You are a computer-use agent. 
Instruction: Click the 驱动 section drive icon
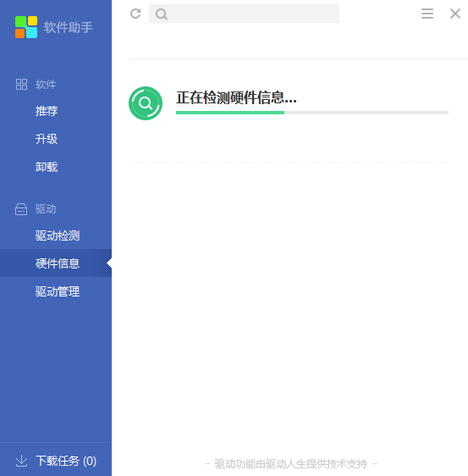21,209
